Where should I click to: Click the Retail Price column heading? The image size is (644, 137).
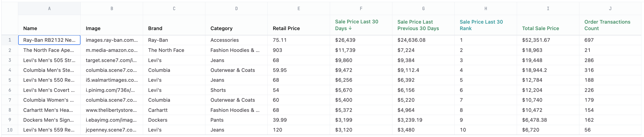[x=286, y=28]
